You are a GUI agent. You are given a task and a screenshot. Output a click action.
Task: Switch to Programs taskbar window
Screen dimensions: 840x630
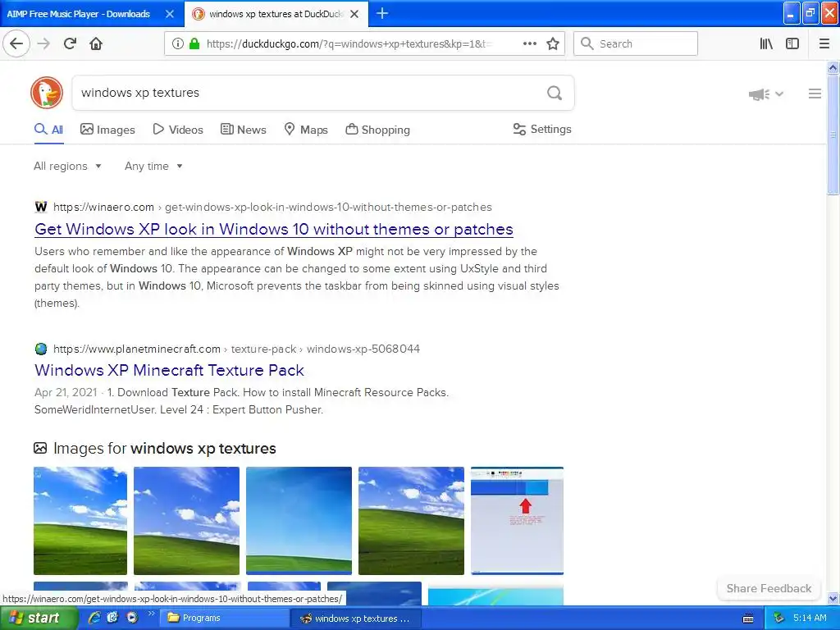tap(225, 618)
